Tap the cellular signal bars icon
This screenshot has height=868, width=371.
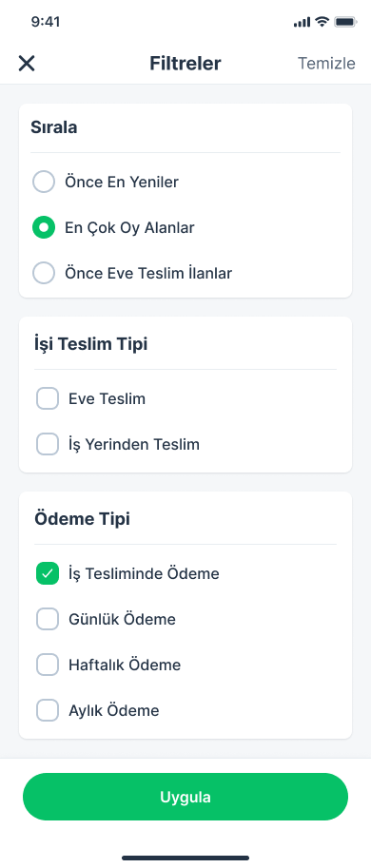pyautogui.click(x=302, y=22)
